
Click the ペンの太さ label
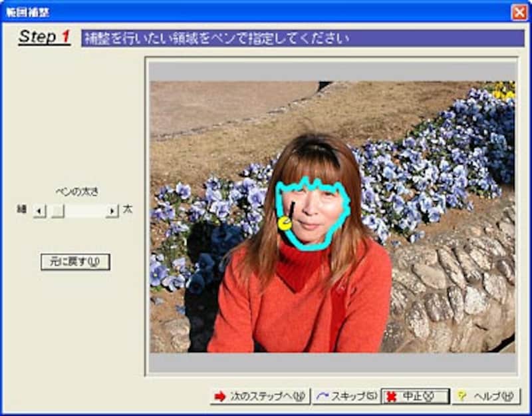pos(76,192)
